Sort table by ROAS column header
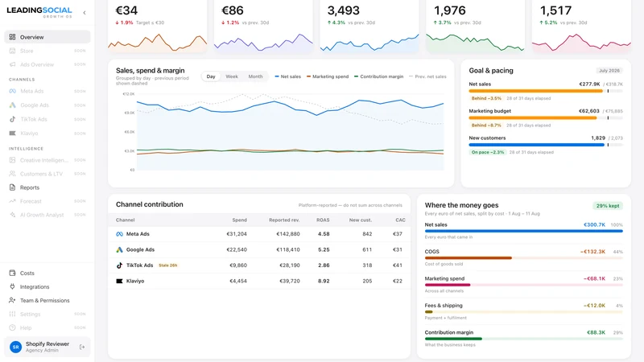 coord(323,220)
